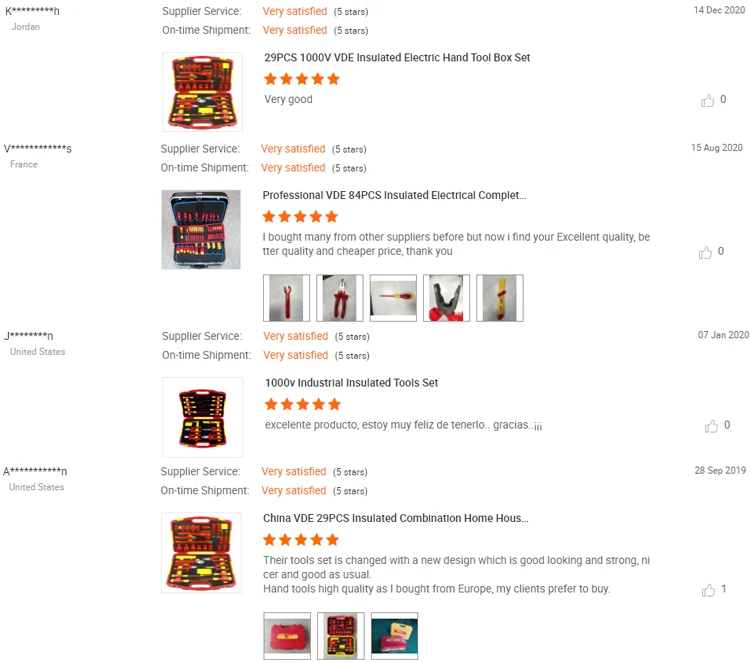View the screwdriver review photo
Image resolution: width=750 pixels, height=663 pixels.
[x=393, y=298]
